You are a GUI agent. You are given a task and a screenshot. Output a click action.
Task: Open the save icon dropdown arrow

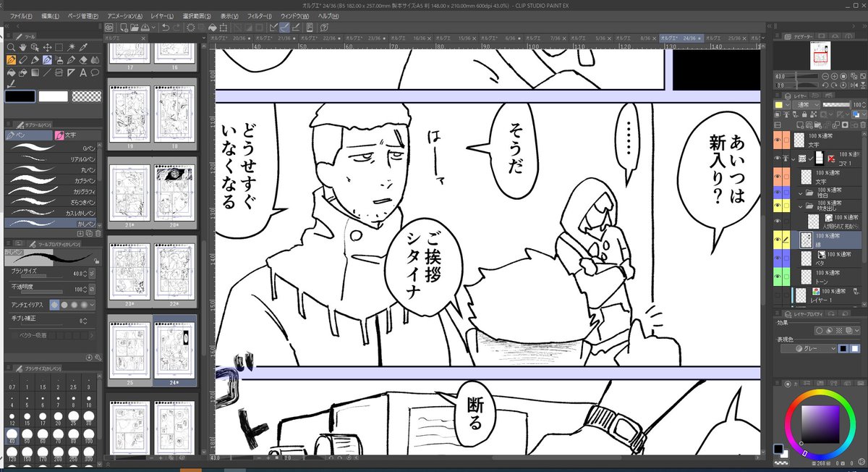point(153,28)
